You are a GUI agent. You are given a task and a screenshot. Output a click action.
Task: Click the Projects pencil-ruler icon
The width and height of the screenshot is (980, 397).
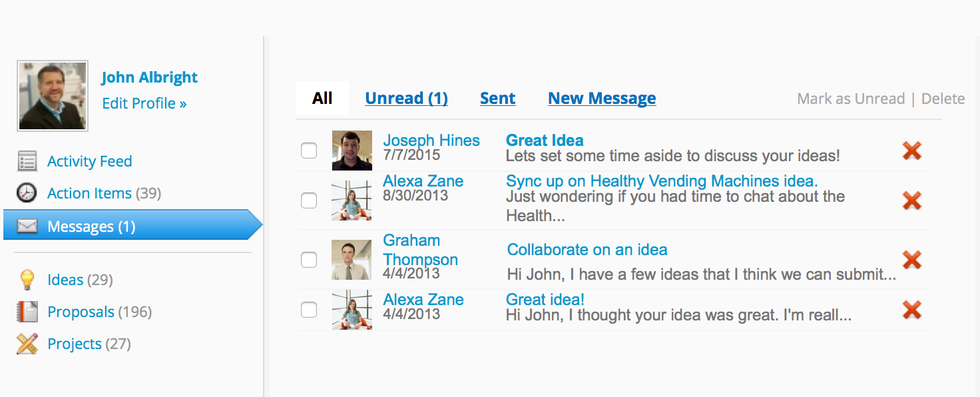click(27, 344)
